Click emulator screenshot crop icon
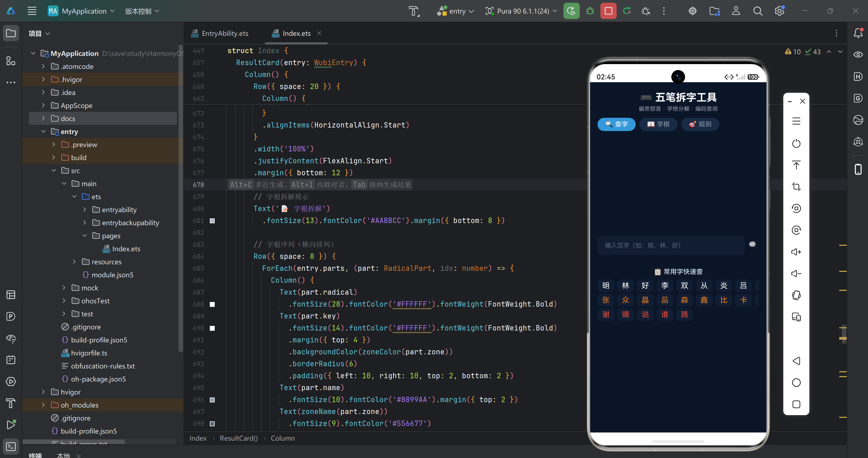The height and width of the screenshot is (458, 868). click(x=796, y=187)
